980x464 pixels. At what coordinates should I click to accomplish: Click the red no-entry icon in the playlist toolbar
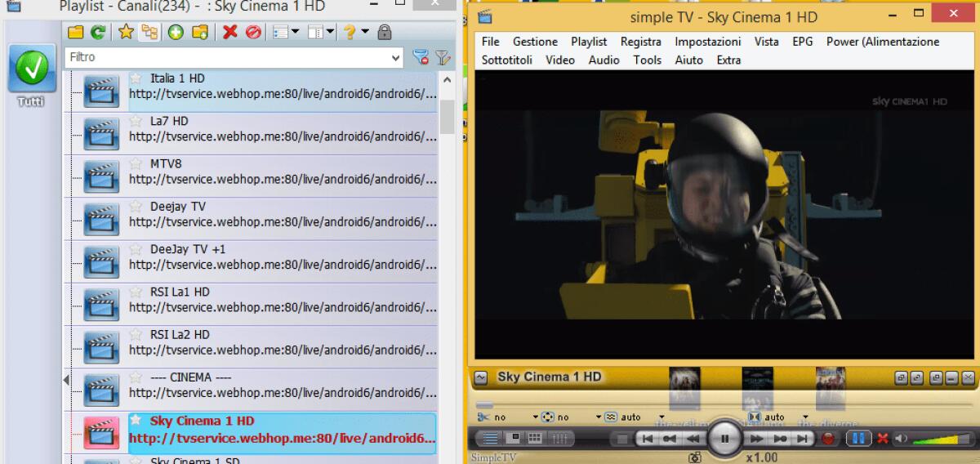point(253,32)
